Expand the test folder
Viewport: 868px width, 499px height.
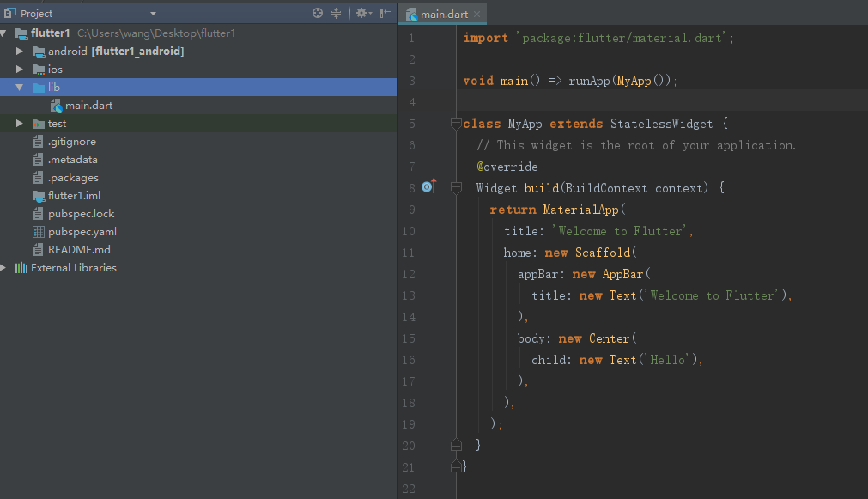click(x=20, y=124)
